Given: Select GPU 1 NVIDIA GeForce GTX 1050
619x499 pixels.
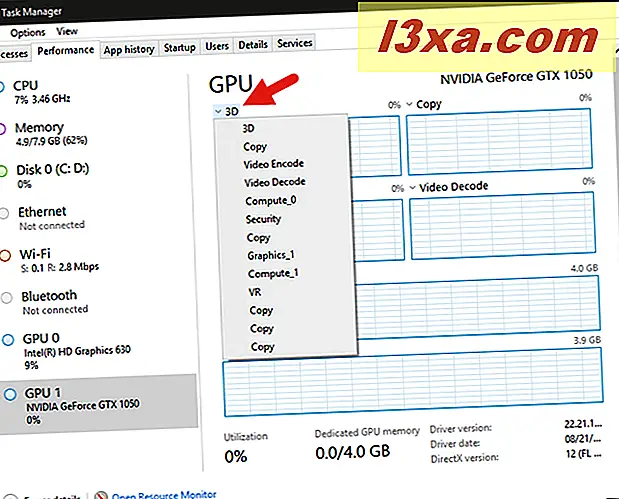Looking at the screenshot, I should click(x=99, y=405).
